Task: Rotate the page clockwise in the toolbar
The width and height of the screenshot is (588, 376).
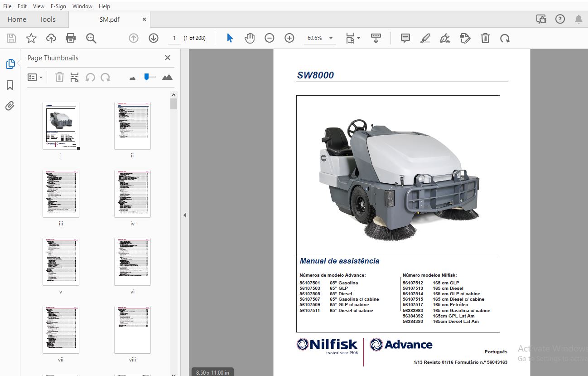Action: coord(505,38)
